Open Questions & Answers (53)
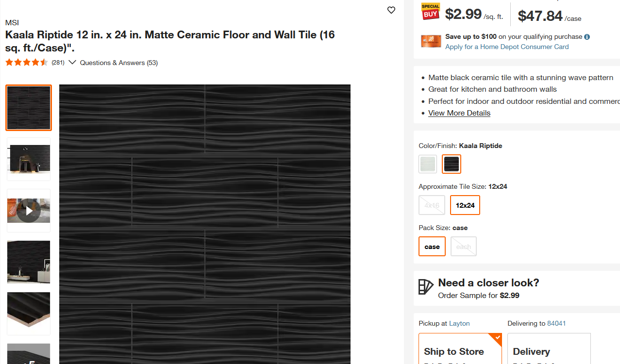Screen dimensions: 620x364 click(118, 63)
